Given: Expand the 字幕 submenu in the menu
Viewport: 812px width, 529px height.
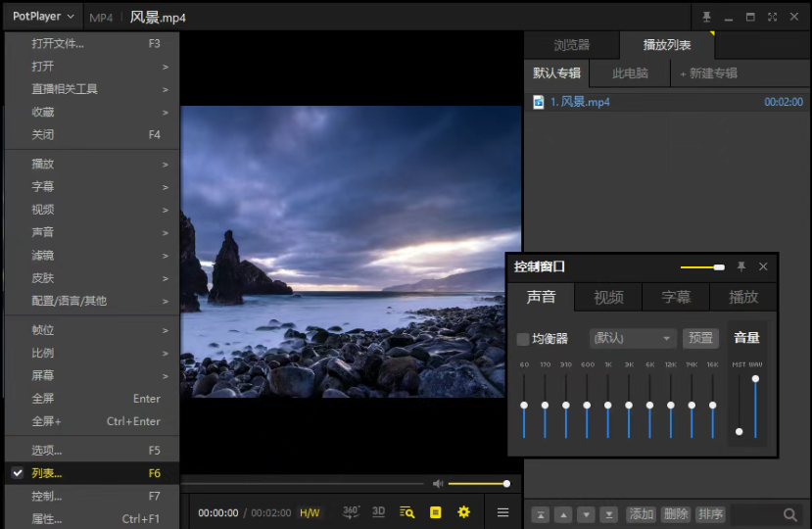Looking at the screenshot, I should click(43, 186).
